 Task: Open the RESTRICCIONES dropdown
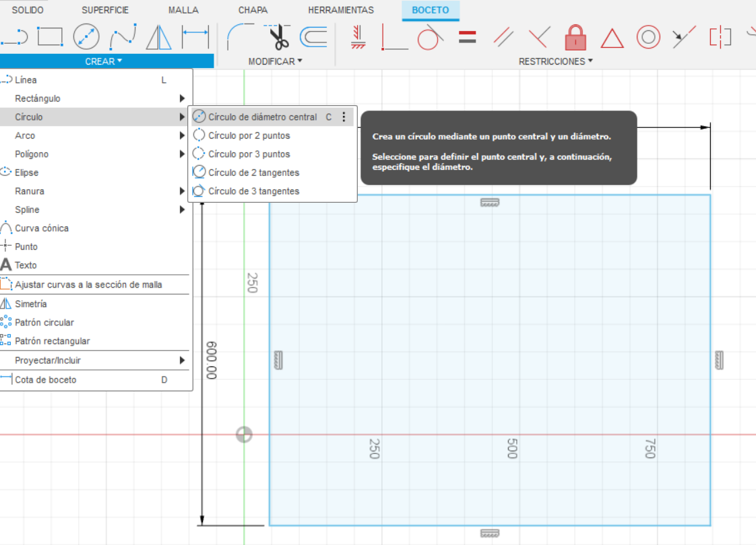pyautogui.click(x=555, y=61)
